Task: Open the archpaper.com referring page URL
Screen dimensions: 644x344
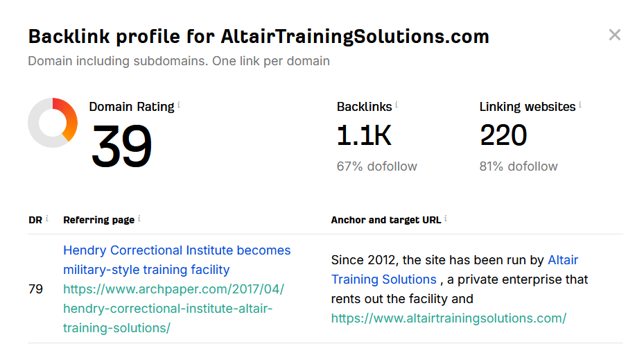Action: (173, 308)
